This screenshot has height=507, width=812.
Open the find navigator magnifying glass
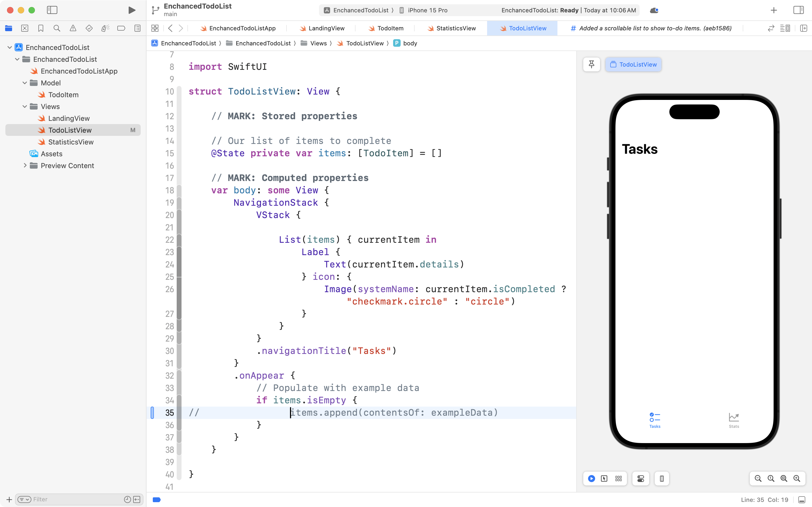(57, 28)
